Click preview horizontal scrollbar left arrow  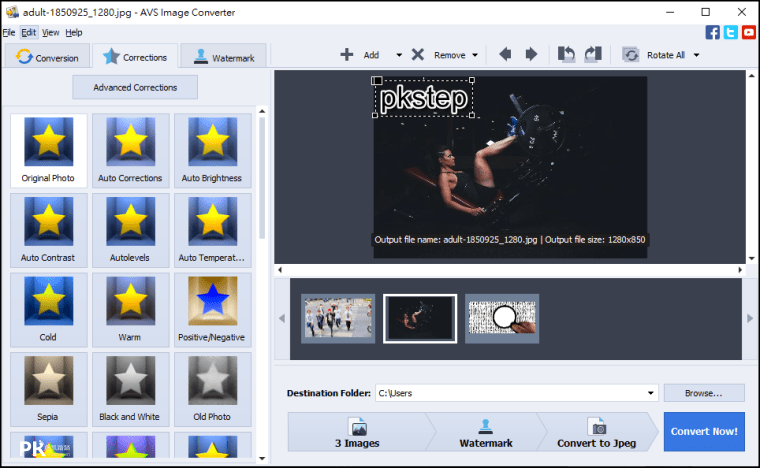point(280,270)
